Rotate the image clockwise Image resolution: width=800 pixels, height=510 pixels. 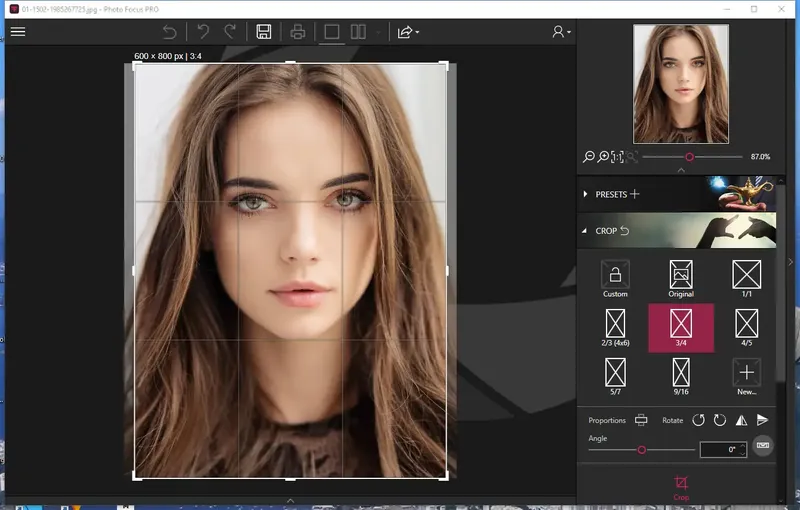click(719, 420)
